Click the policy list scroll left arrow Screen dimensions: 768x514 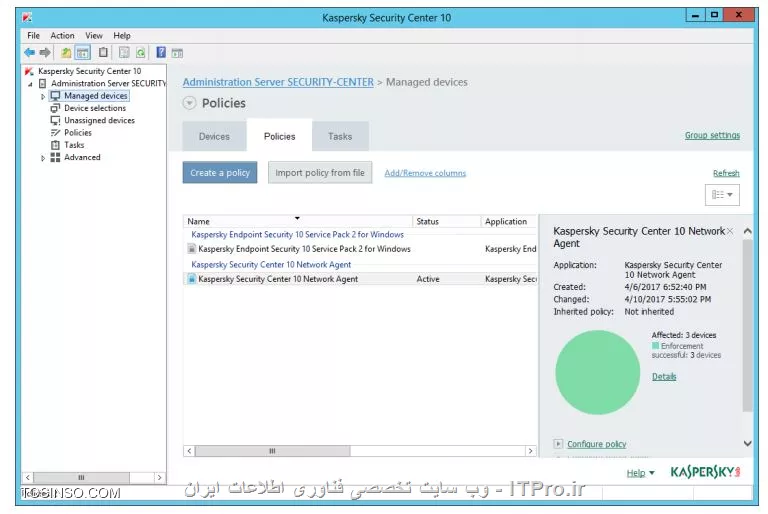(190, 451)
